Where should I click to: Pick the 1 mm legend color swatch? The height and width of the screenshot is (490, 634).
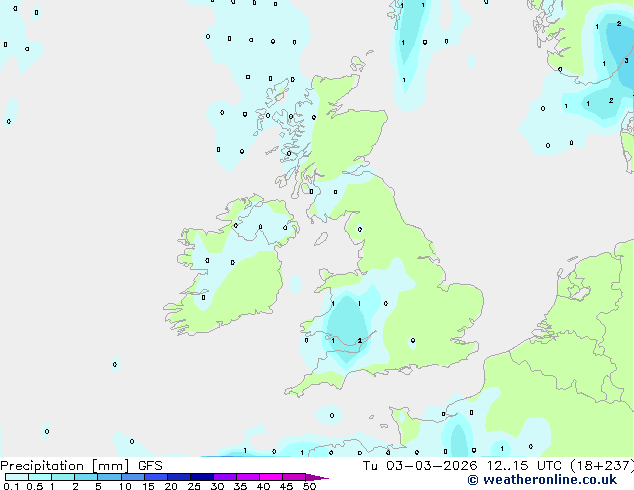pyautogui.click(x=63, y=477)
